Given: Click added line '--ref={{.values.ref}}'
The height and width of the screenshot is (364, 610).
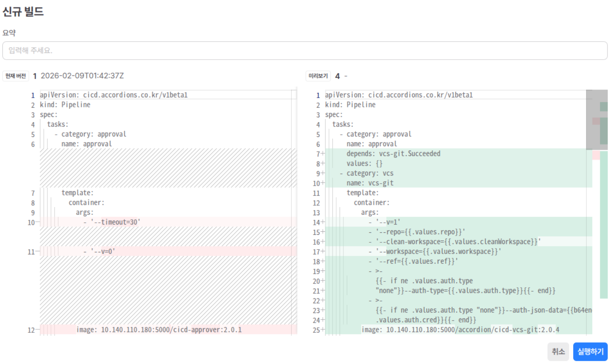Looking at the screenshot, I should 413,261.
